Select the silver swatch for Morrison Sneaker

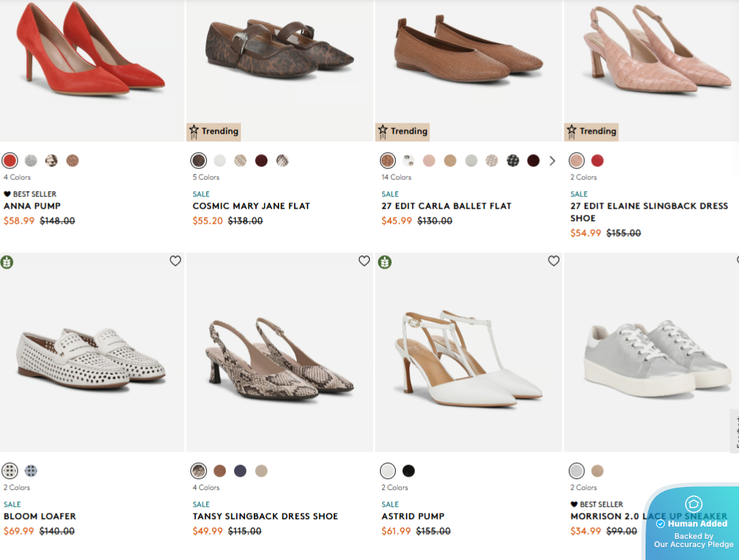click(x=577, y=471)
